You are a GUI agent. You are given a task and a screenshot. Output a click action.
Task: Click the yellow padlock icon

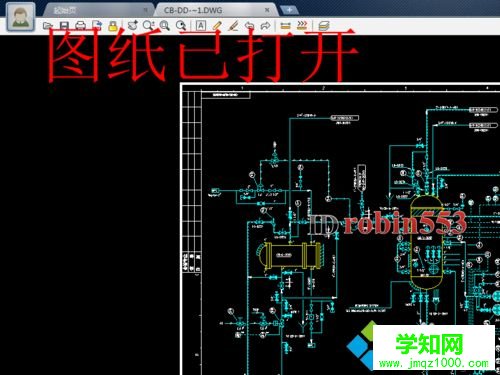[x=113, y=25]
